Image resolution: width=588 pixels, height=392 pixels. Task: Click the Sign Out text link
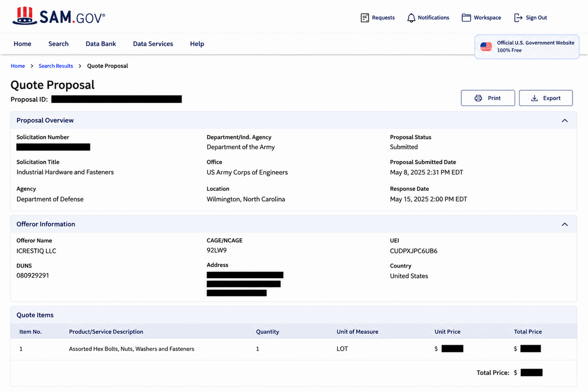click(x=537, y=18)
